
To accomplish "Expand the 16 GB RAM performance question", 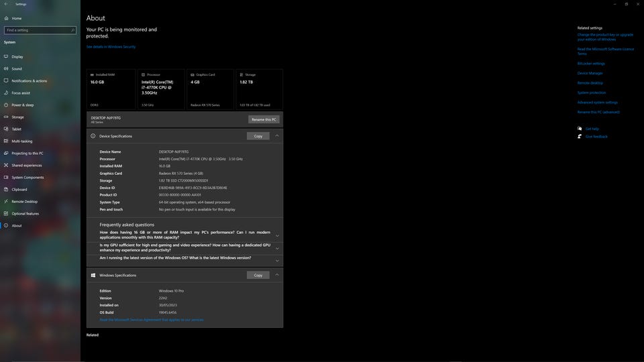I will 277,235.
